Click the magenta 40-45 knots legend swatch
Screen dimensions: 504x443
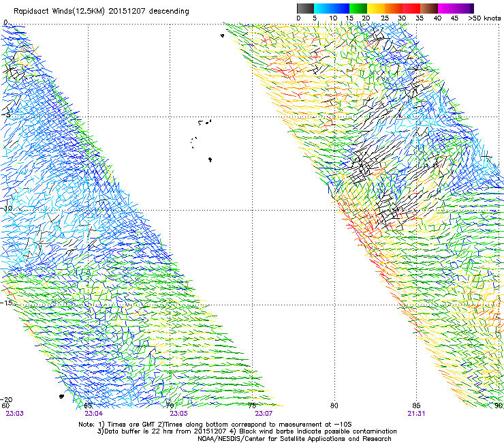447,8
